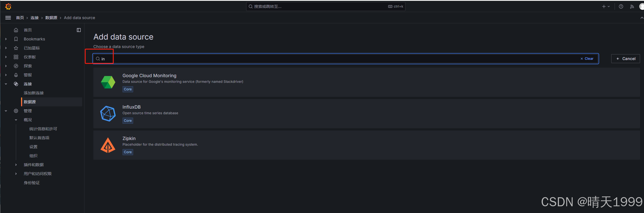Collapse the top bar chevron

tap(642, 18)
